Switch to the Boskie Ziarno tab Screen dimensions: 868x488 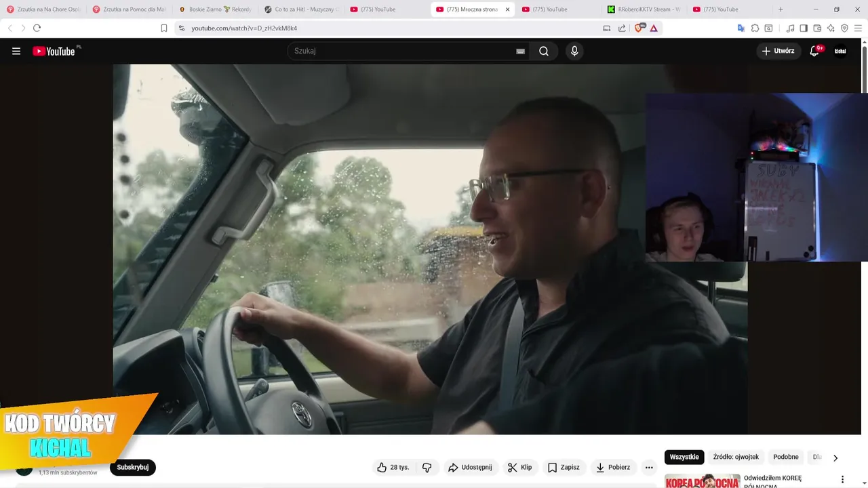click(216, 9)
